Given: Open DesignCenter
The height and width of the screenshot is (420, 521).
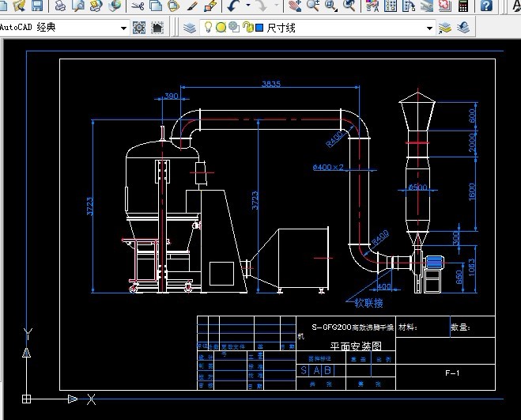Looking at the screenshot, I should 391,6.
